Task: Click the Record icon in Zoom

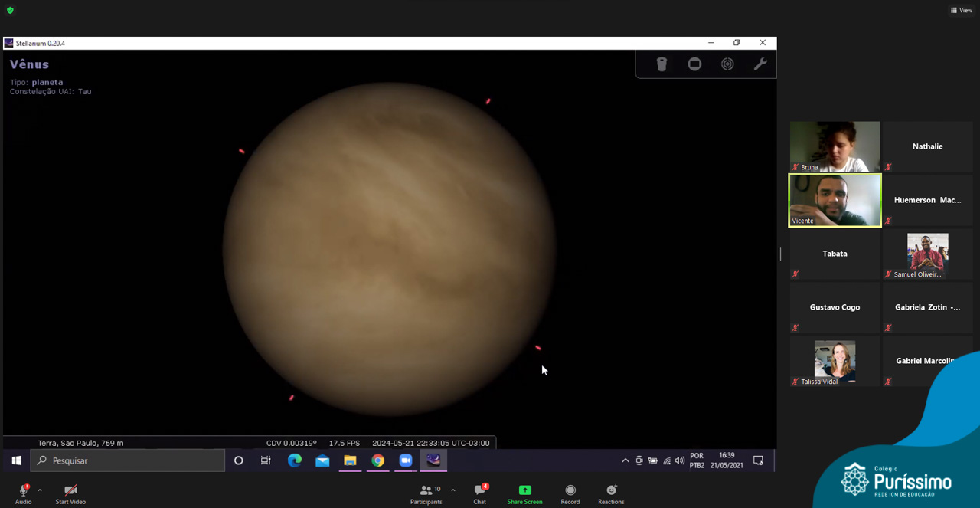Action: (570, 493)
